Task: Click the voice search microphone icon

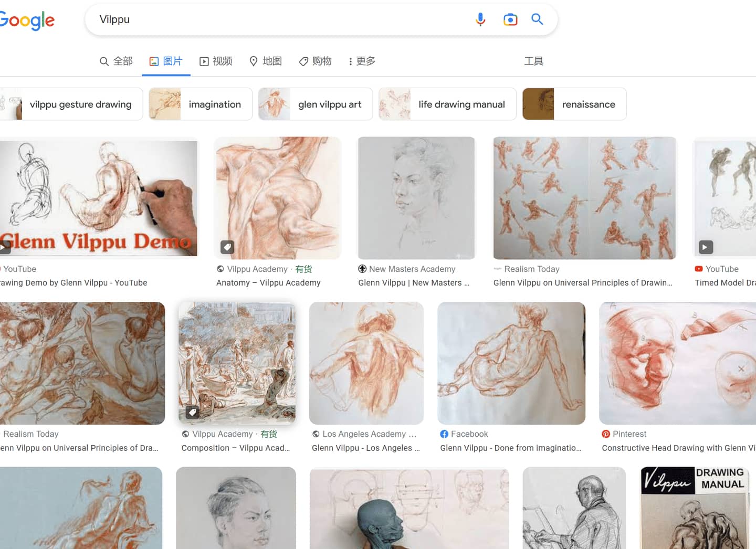Action: [x=480, y=19]
